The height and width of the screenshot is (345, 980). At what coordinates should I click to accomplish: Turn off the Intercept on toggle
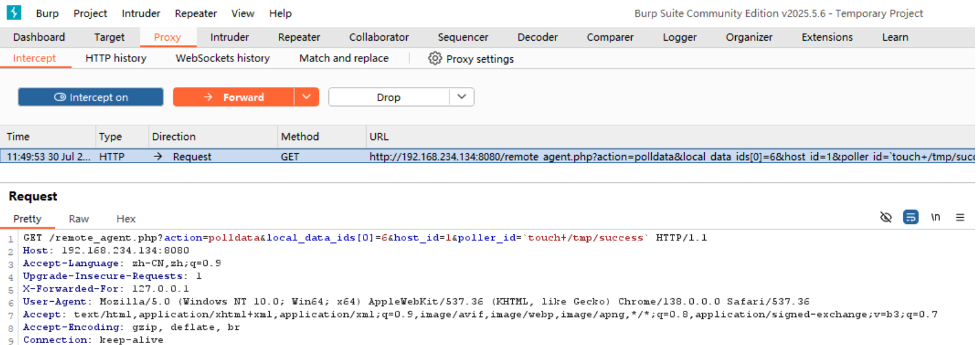pyautogui.click(x=91, y=97)
